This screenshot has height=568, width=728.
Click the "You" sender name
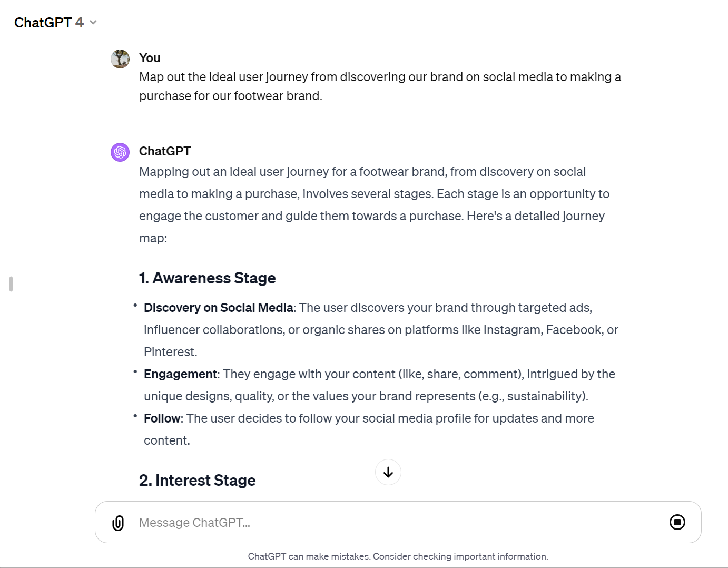[x=150, y=58]
